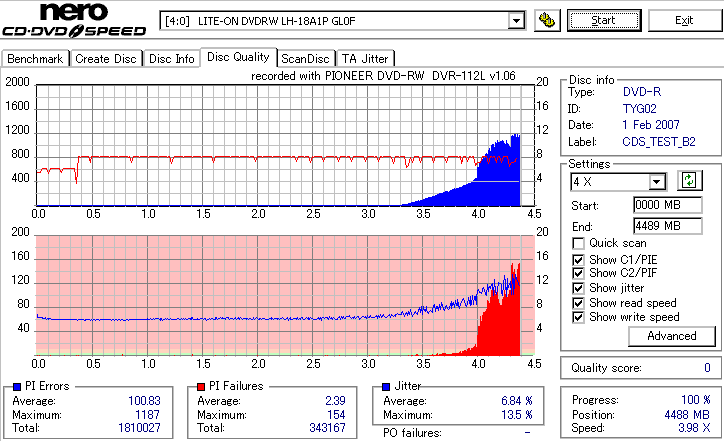Click the date 1 Feb 2007
724x441 pixels.
(x=651, y=125)
